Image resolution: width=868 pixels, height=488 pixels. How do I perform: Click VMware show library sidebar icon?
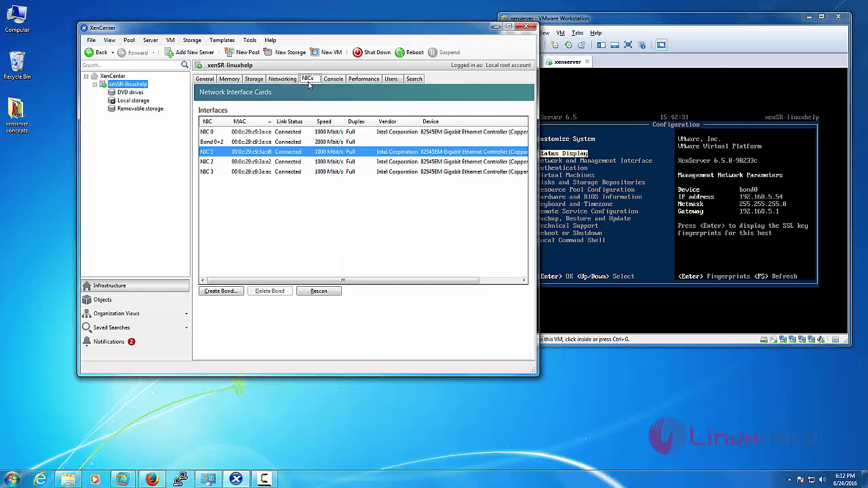click(x=601, y=45)
